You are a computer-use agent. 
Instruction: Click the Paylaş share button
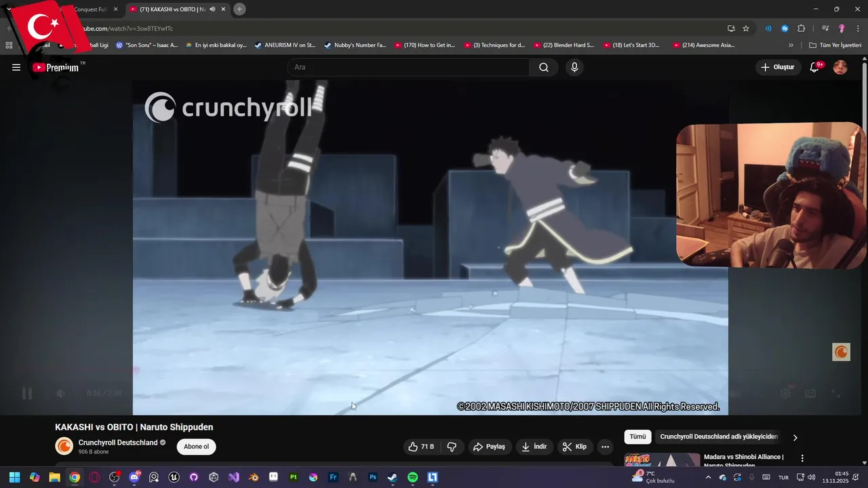point(489,447)
